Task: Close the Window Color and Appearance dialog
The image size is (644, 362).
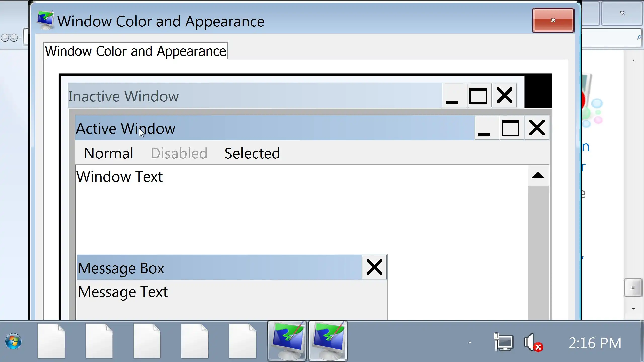Action: (x=553, y=20)
